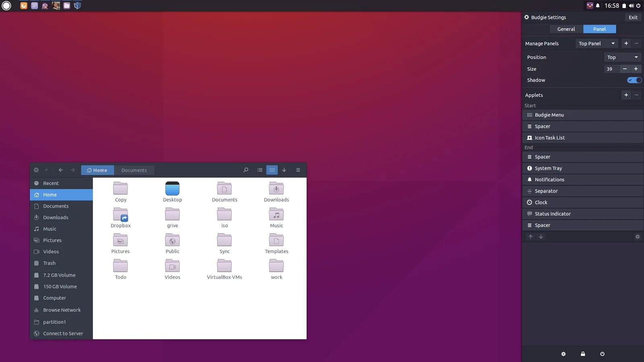Open the view options down-arrow in file manager

tap(284, 170)
